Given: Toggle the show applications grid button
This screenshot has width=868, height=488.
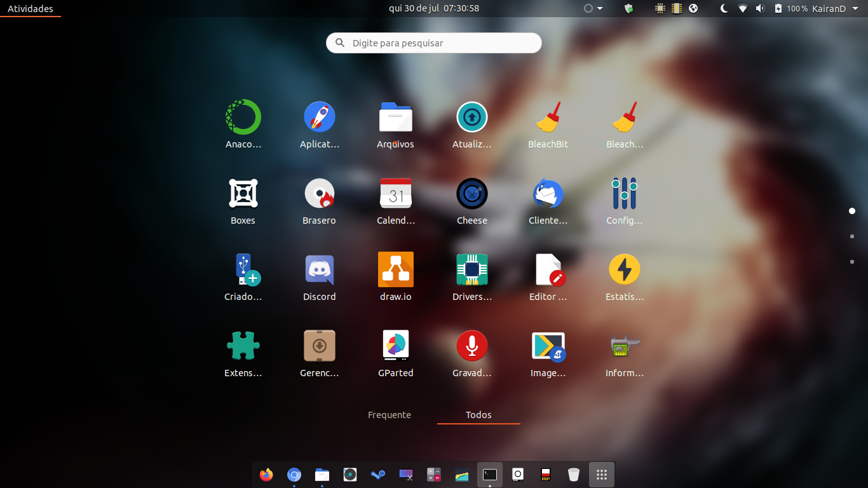Looking at the screenshot, I should [x=602, y=475].
